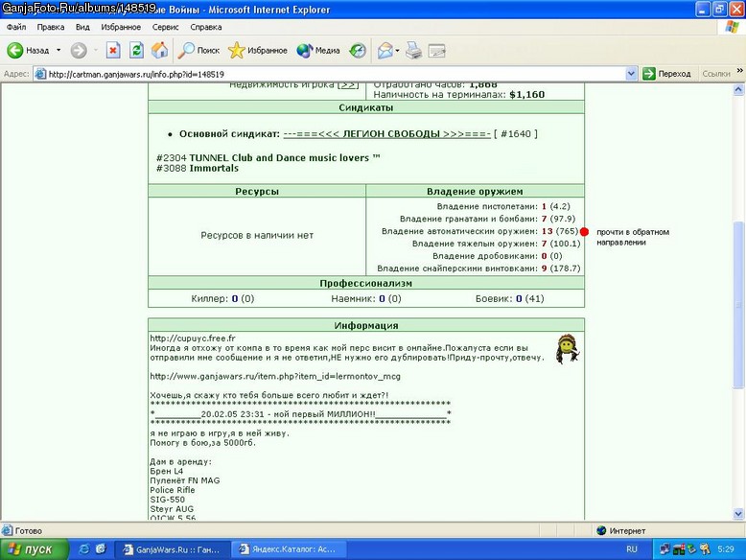
Task: Open TUNNEL Club and Dance music lovers link
Action: [285, 157]
